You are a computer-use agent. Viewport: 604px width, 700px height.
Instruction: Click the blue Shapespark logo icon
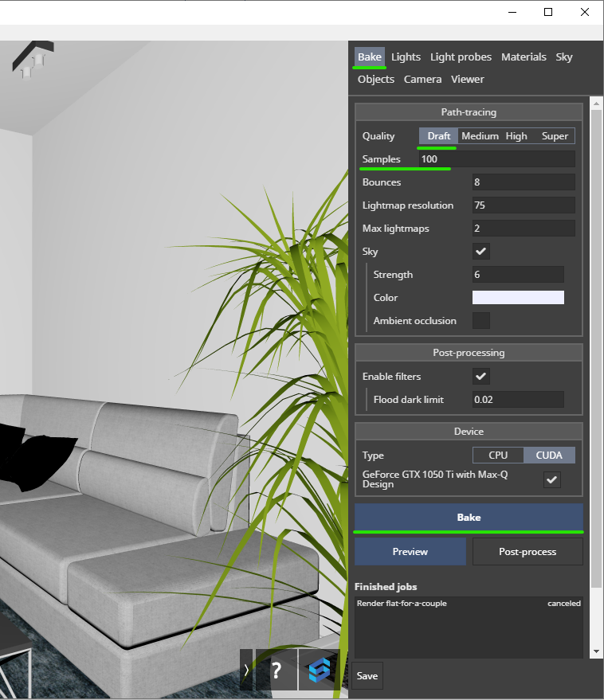point(320,670)
